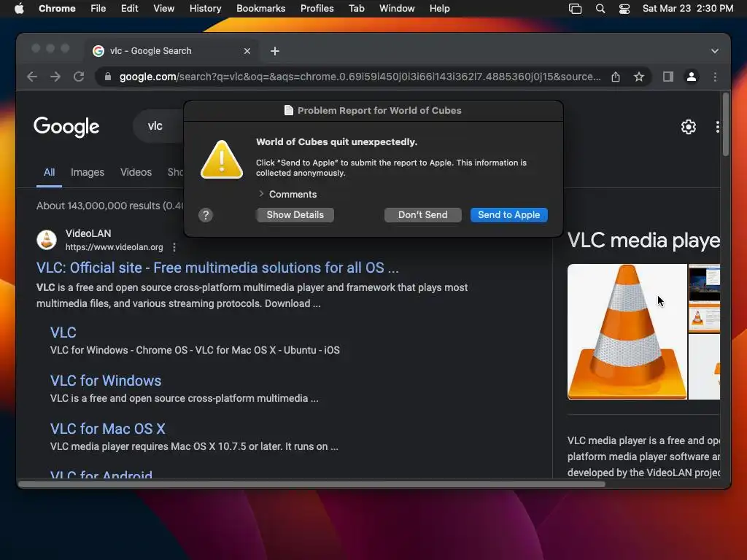
Task: Open Spotlight search in menu bar
Action: pos(600,9)
